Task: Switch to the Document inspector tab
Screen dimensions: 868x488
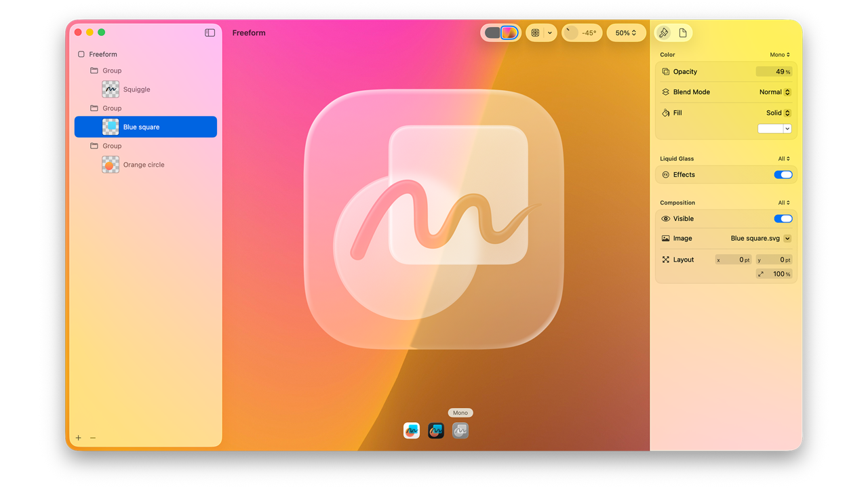Action: click(x=683, y=33)
